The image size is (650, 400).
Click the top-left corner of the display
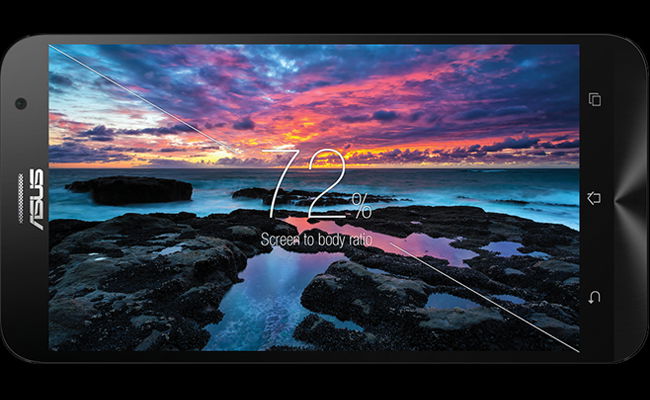[51, 46]
